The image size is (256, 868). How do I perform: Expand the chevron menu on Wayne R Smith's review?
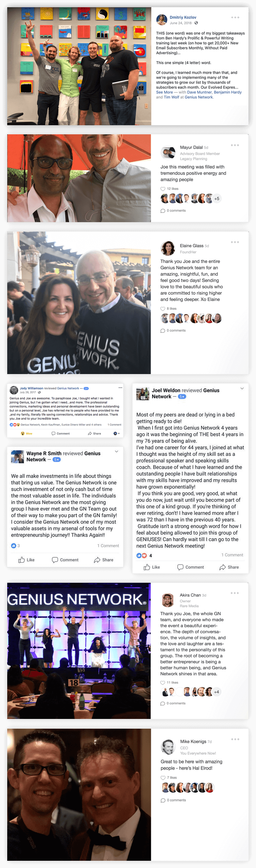coord(116,452)
